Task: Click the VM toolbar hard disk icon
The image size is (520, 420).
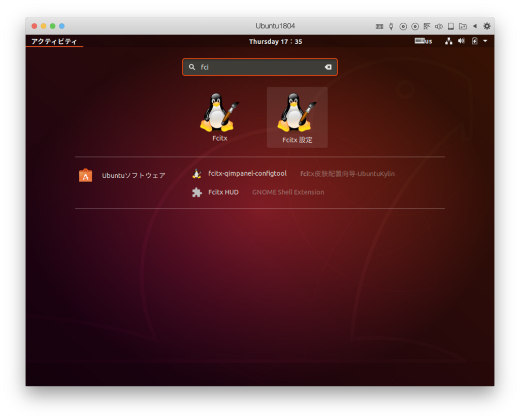Action: [451, 26]
